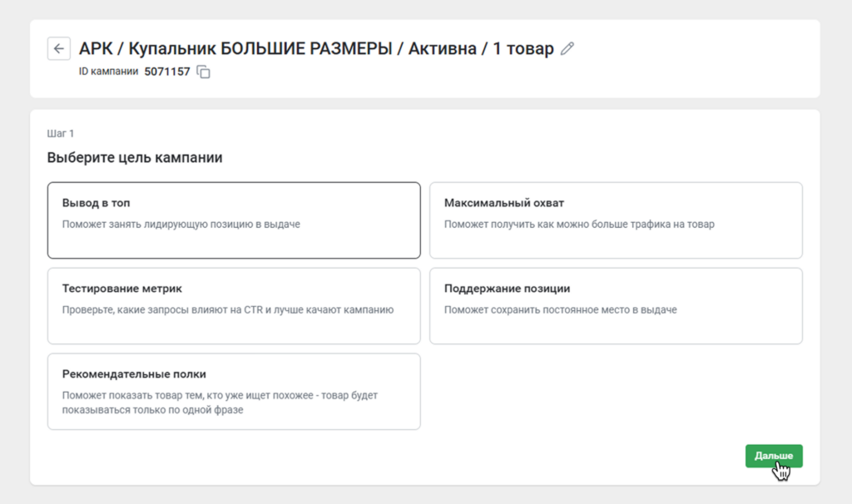
Task: Select the "Максимальный охват" goal card
Action: click(616, 218)
